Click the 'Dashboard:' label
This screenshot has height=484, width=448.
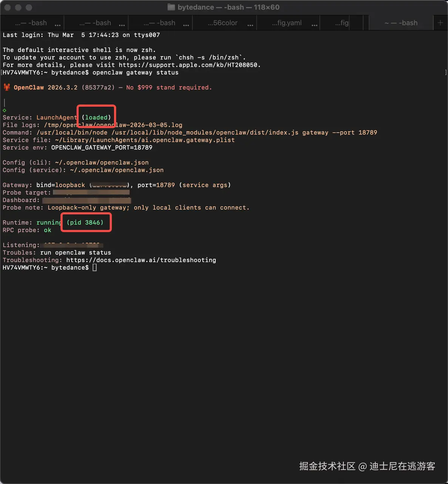pos(21,200)
